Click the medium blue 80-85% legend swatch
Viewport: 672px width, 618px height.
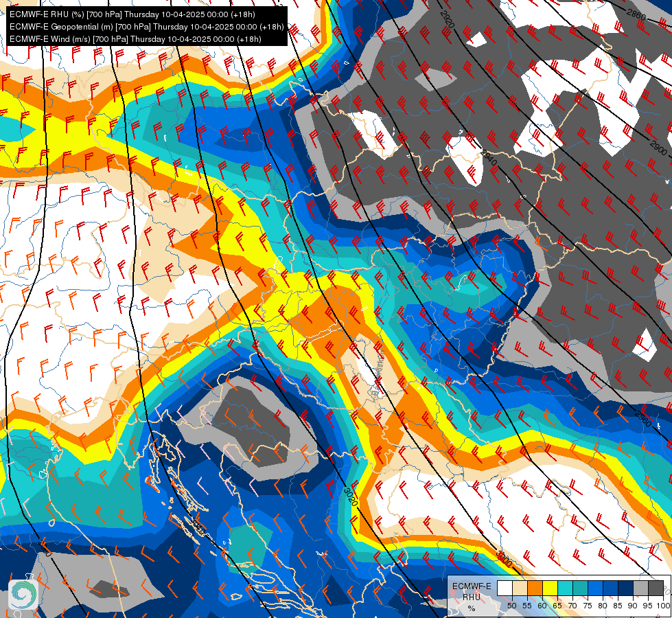click(x=610, y=588)
